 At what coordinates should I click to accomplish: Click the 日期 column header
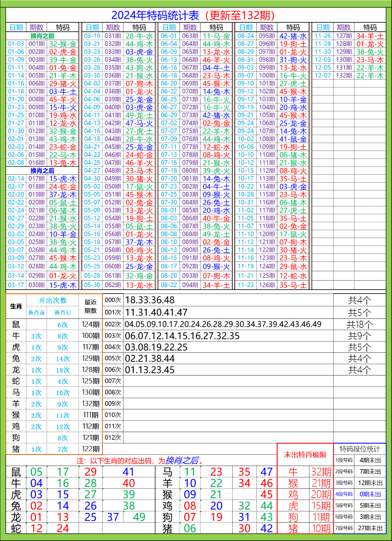(15, 27)
